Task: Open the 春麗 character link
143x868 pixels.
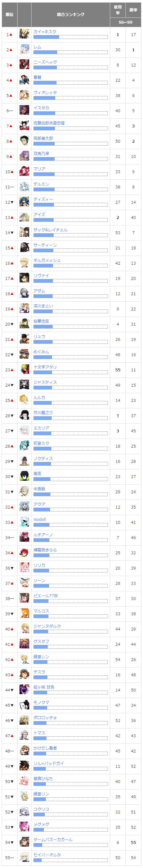Action: click(x=37, y=78)
